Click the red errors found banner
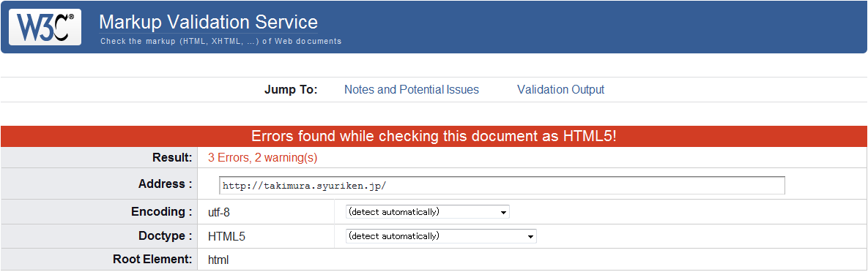868x272 pixels. [434, 137]
